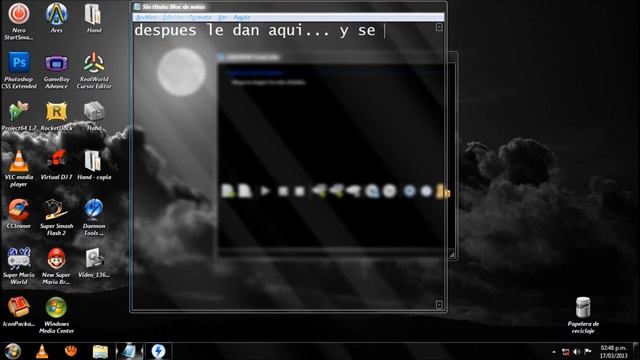Viewport: 640px width, 360px height.
Task: Click the network tray icon
Action: coord(566,352)
